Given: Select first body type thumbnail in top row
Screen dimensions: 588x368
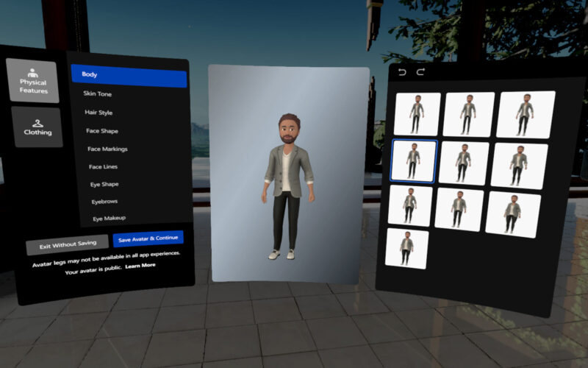Looking at the screenshot, I should click(x=417, y=114).
